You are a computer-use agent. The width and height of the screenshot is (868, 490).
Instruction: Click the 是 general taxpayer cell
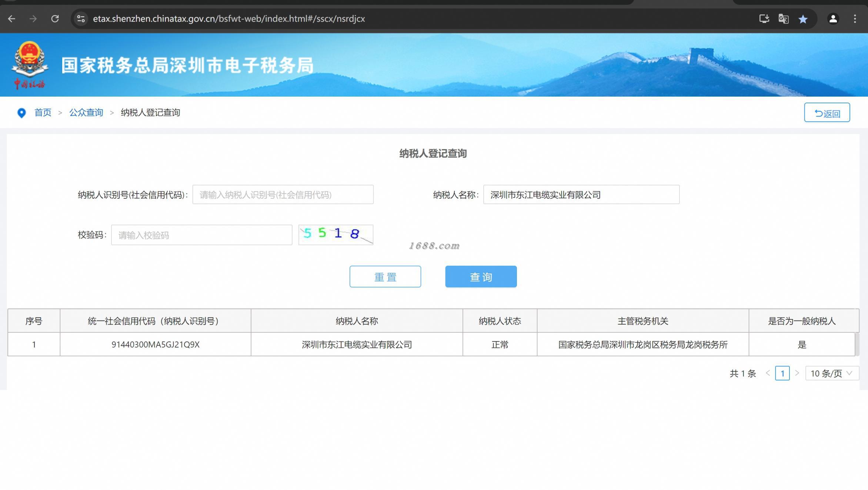pyautogui.click(x=802, y=345)
